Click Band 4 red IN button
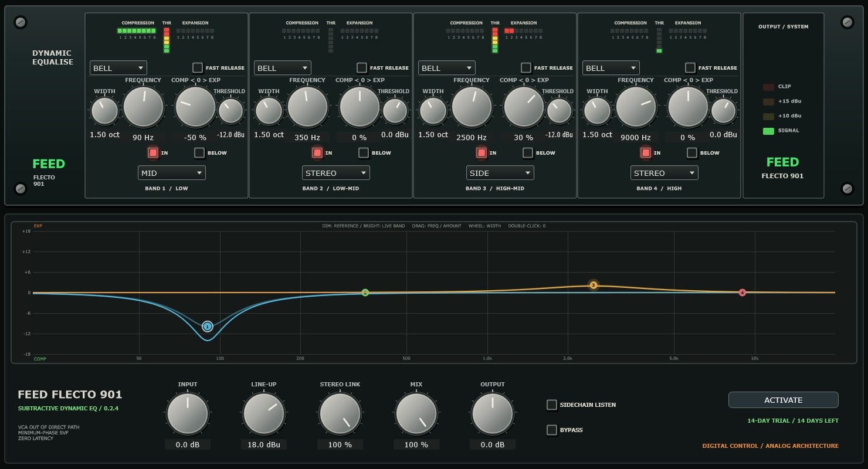Image resolution: width=868 pixels, height=469 pixels. point(646,152)
